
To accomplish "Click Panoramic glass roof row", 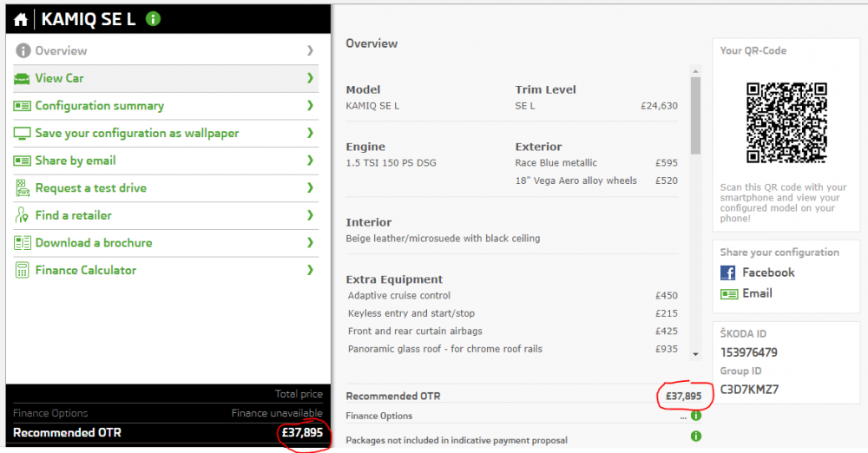I will [x=513, y=349].
